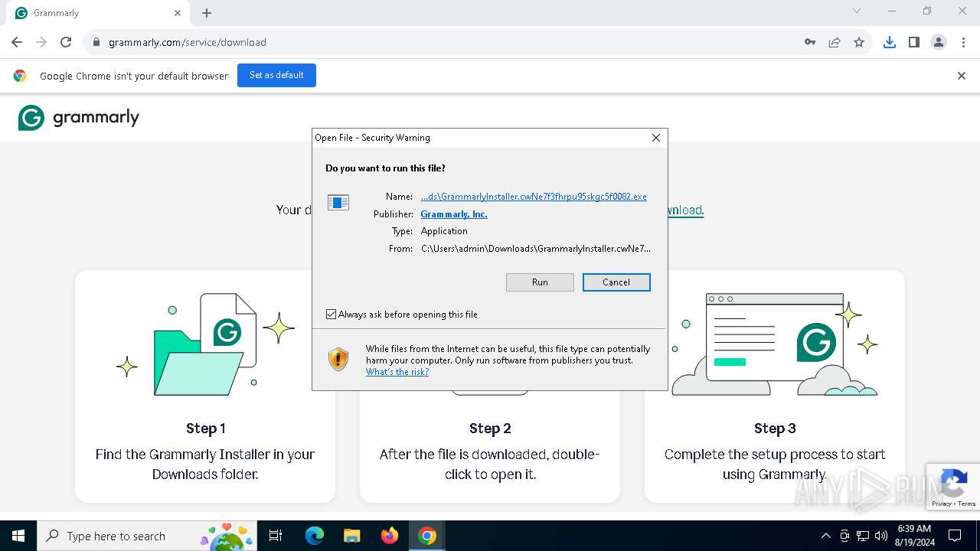Open Chrome three-dot menu

point(963,42)
